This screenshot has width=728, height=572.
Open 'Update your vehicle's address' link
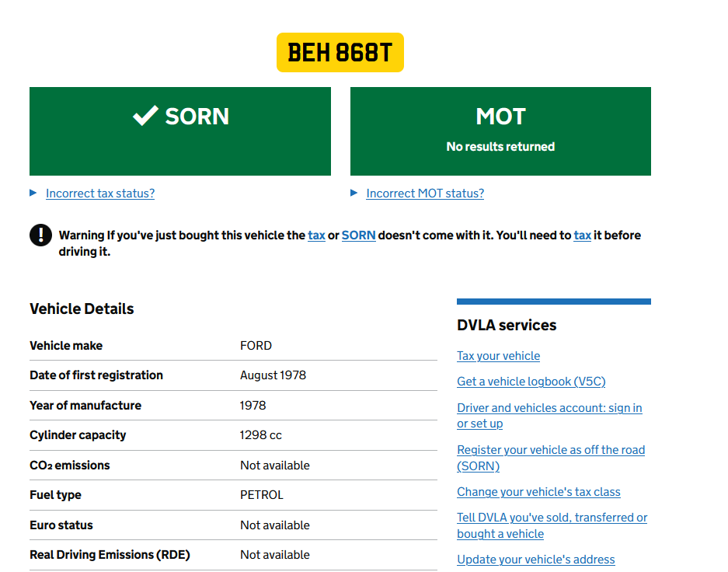tap(535, 560)
